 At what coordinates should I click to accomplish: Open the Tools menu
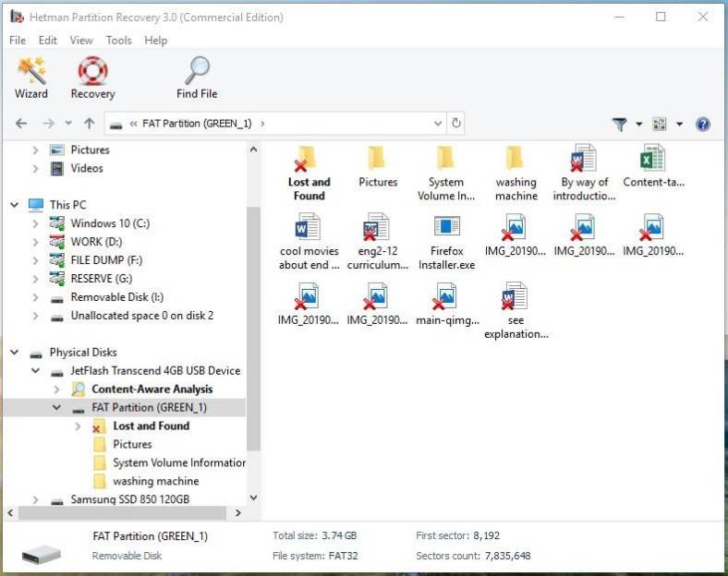pos(119,41)
